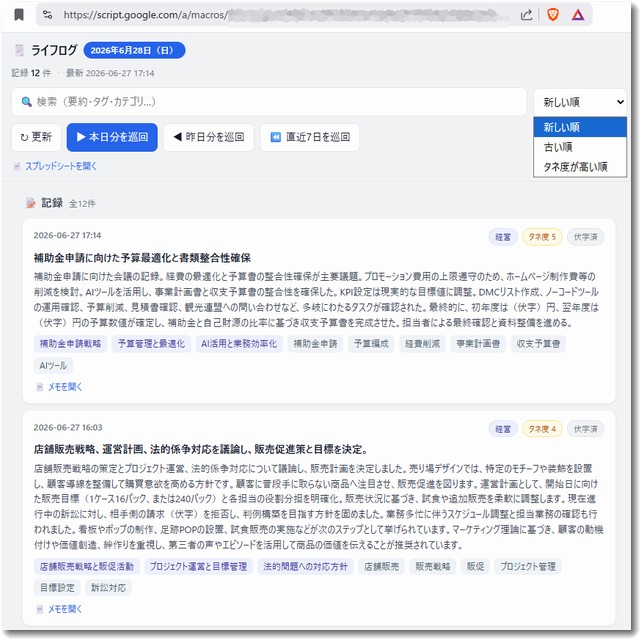Click プロジェクト運営と目標管理 tag

tap(198, 566)
